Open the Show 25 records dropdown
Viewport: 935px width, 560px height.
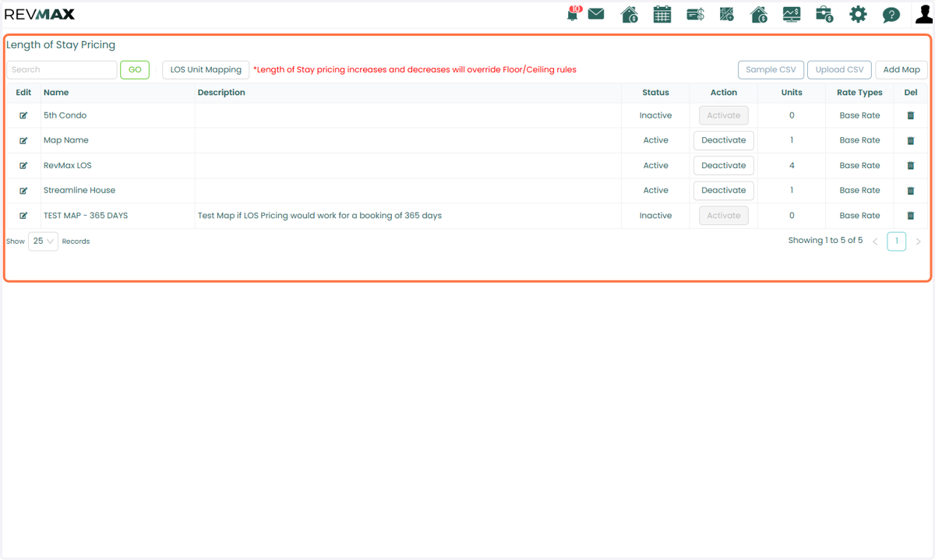43,241
